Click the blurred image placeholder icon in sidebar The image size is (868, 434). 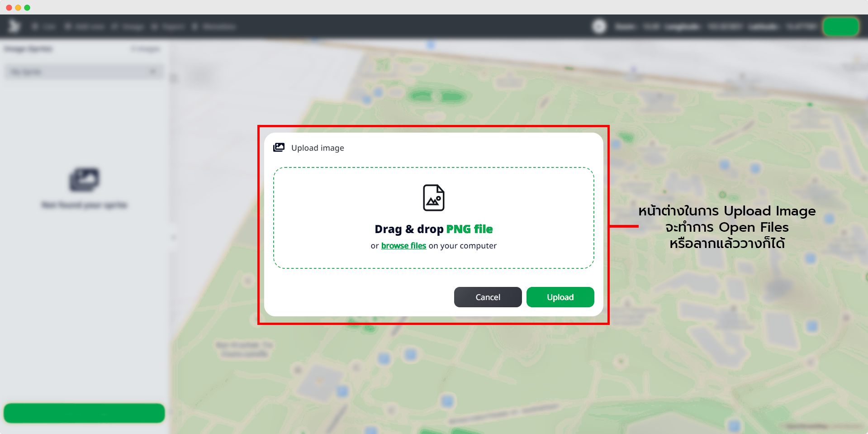click(x=85, y=180)
